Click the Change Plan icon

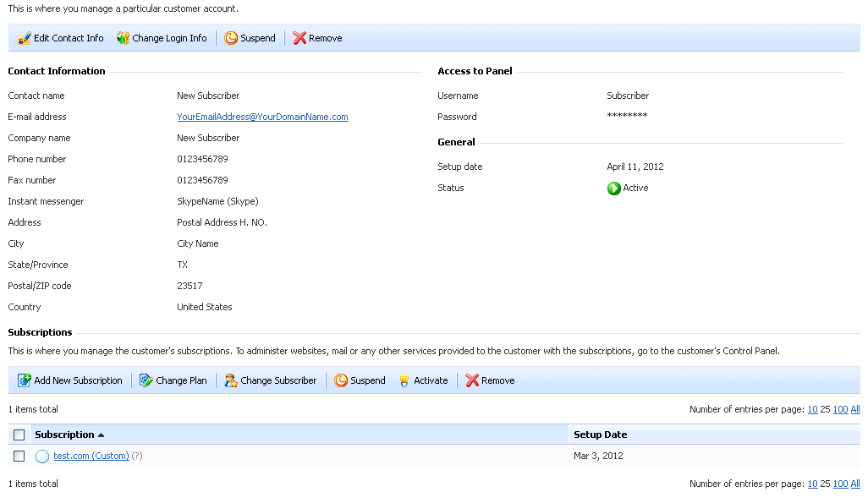tap(146, 380)
